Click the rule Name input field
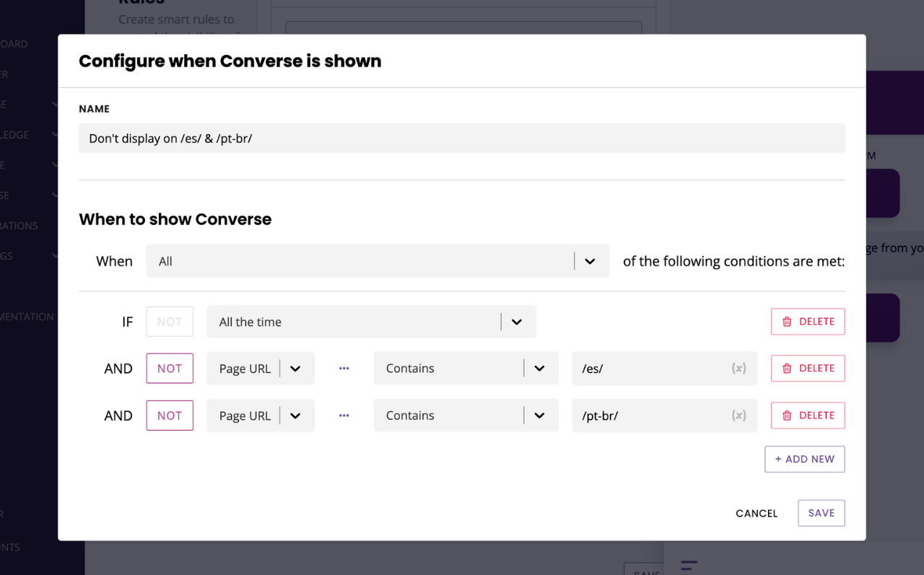The height and width of the screenshot is (575, 924). pyautogui.click(x=461, y=138)
